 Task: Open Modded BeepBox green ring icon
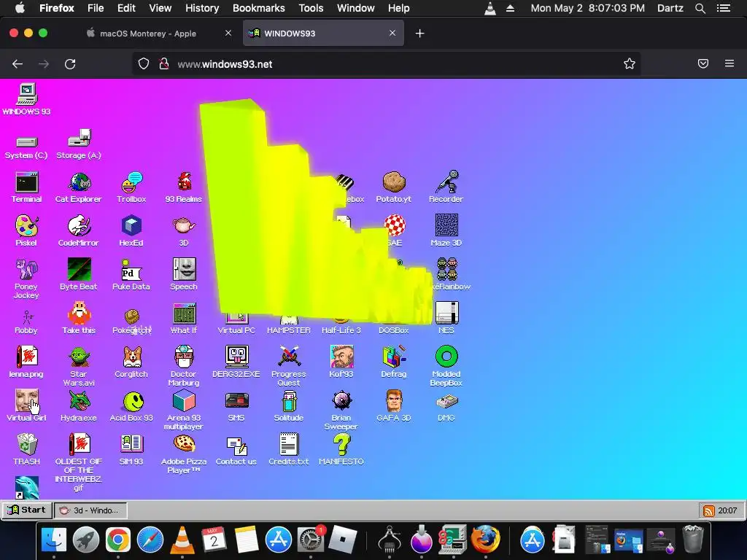(x=446, y=357)
